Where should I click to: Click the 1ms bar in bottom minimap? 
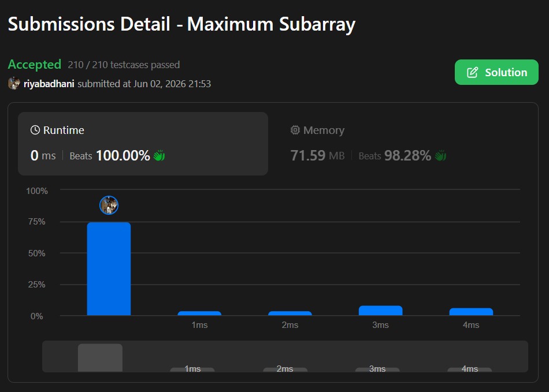tap(192, 369)
